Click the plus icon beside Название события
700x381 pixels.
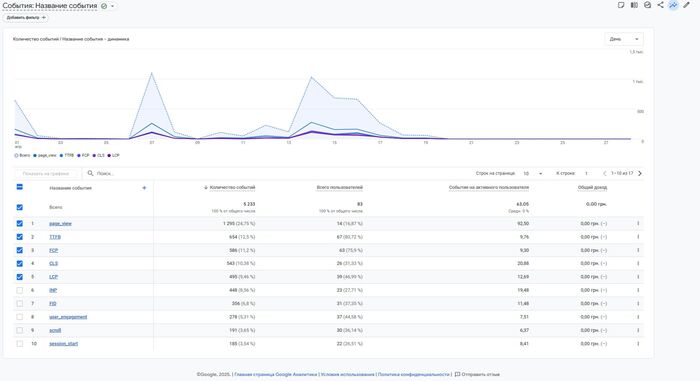click(x=144, y=188)
